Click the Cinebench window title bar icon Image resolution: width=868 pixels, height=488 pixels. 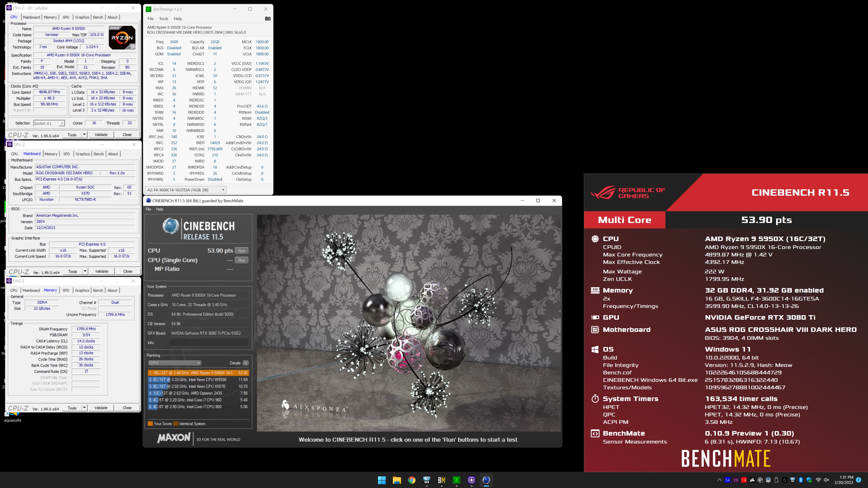click(148, 200)
